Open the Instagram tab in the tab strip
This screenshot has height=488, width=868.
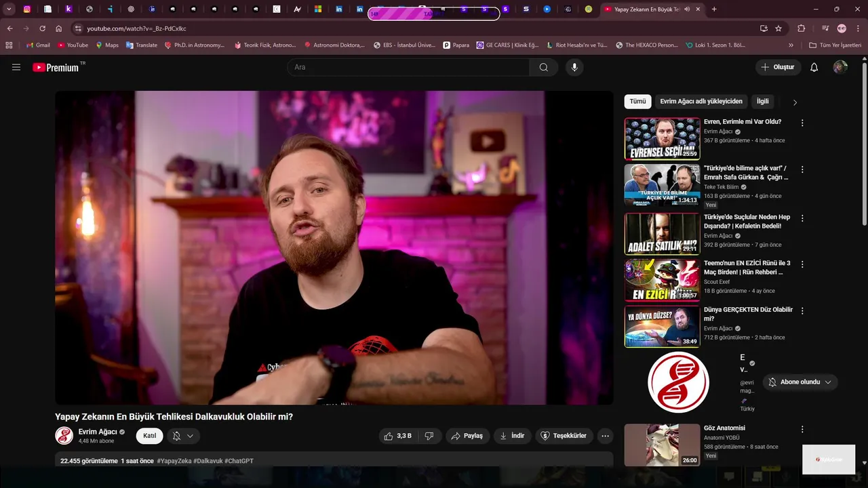point(27,9)
